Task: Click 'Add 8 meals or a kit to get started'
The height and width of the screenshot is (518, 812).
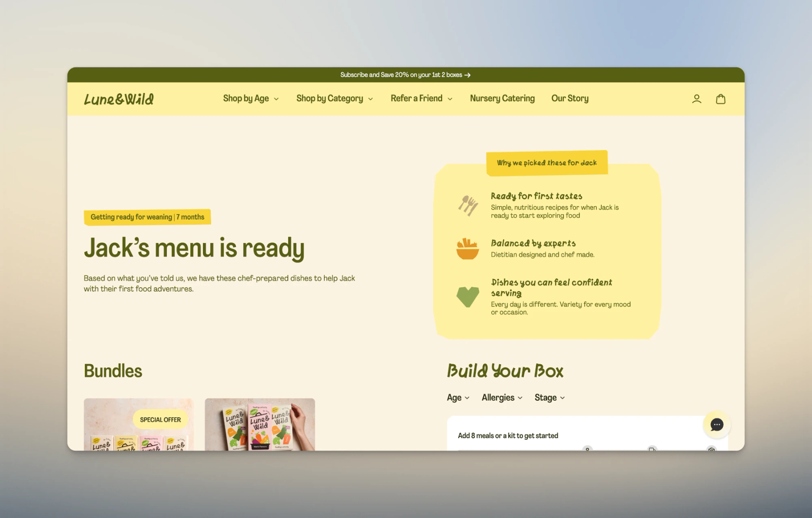Action: pyautogui.click(x=508, y=435)
